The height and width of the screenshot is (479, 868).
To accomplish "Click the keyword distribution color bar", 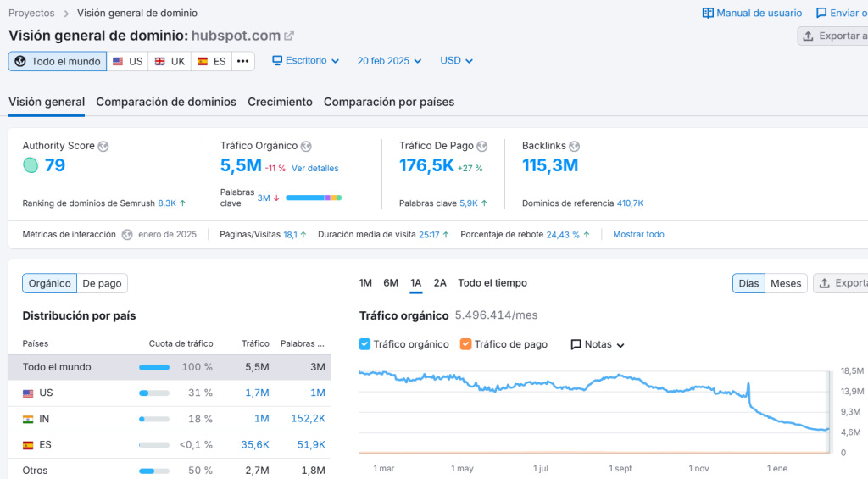I will click(314, 198).
